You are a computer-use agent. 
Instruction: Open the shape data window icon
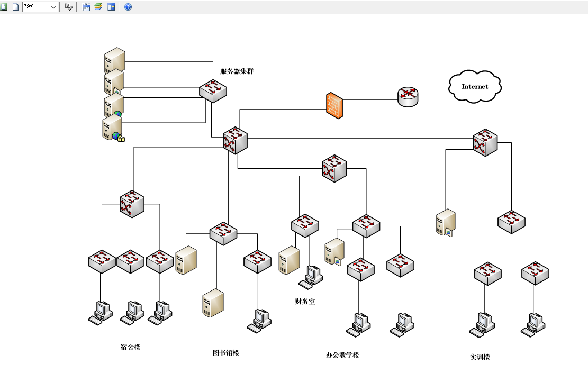pyautogui.click(x=86, y=7)
